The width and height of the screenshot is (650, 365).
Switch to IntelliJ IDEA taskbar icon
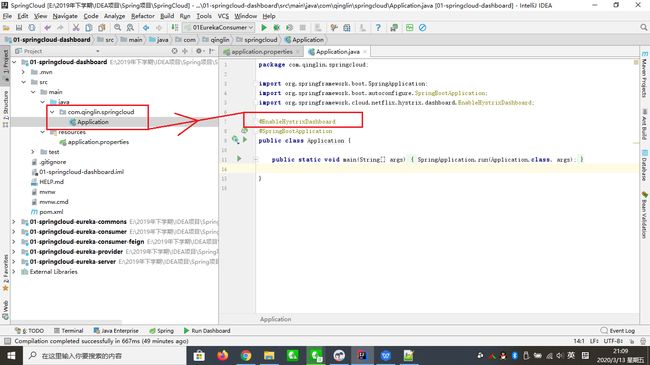[362, 355]
